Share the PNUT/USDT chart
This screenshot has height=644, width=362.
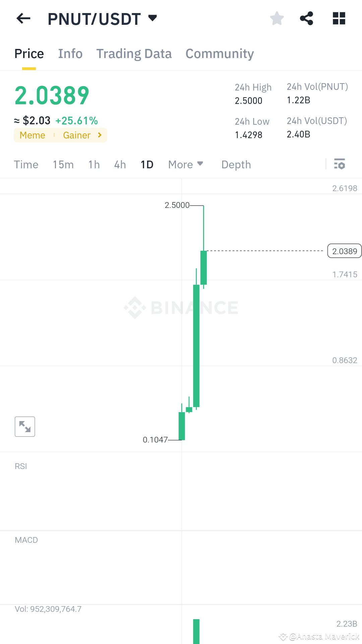pyautogui.click(x=307, y=18)
